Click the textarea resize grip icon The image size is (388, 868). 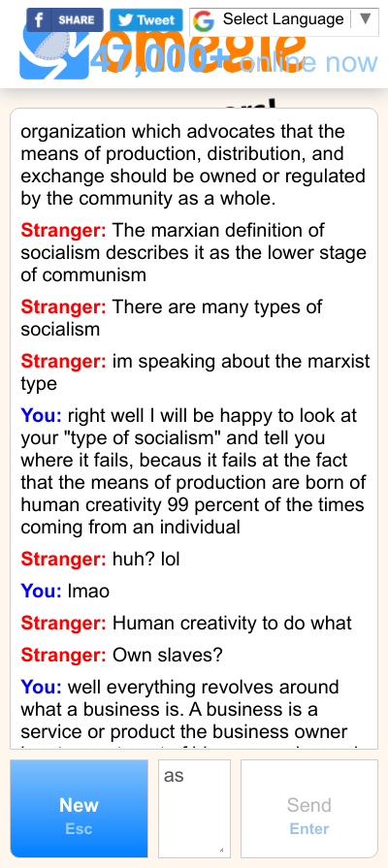click(x=222, y=850)
